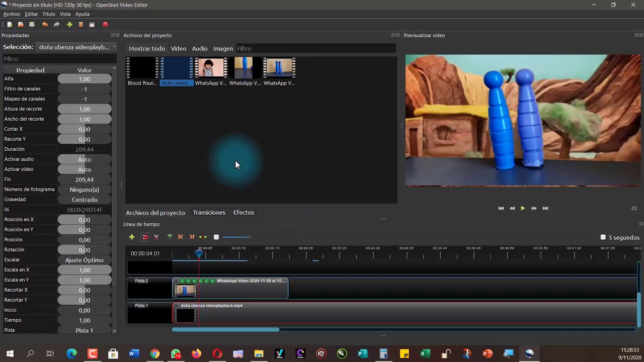Screen dimensions: 644x362
Task: Open the doña ubenza clip menu arrow
Action: pos(176,306)
